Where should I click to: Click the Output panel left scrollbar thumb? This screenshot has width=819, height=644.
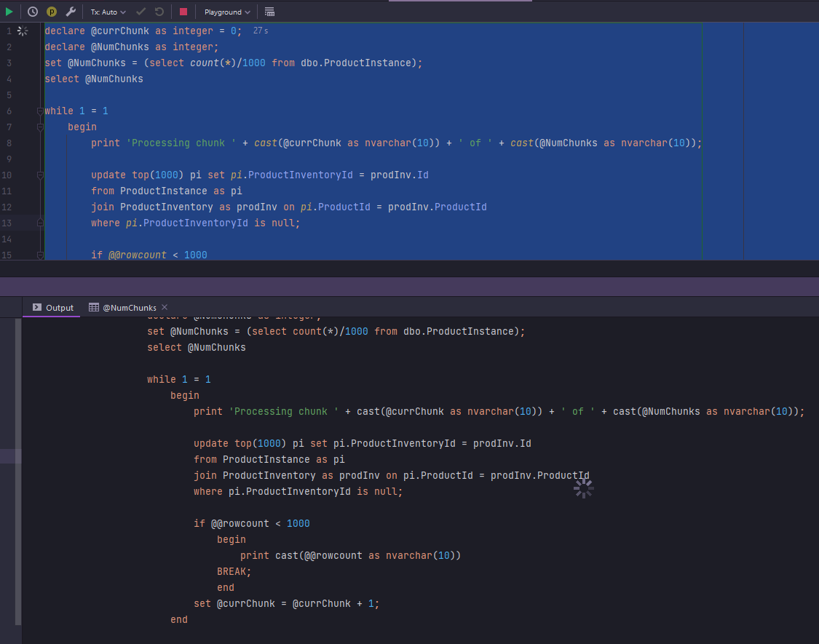pyautogui.click(x=18, y=471)
